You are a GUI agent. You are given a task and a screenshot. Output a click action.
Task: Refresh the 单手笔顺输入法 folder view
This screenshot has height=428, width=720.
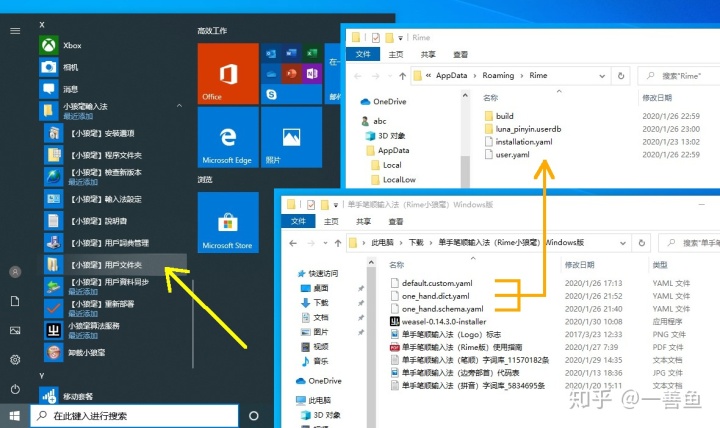[x=641, y=243]
